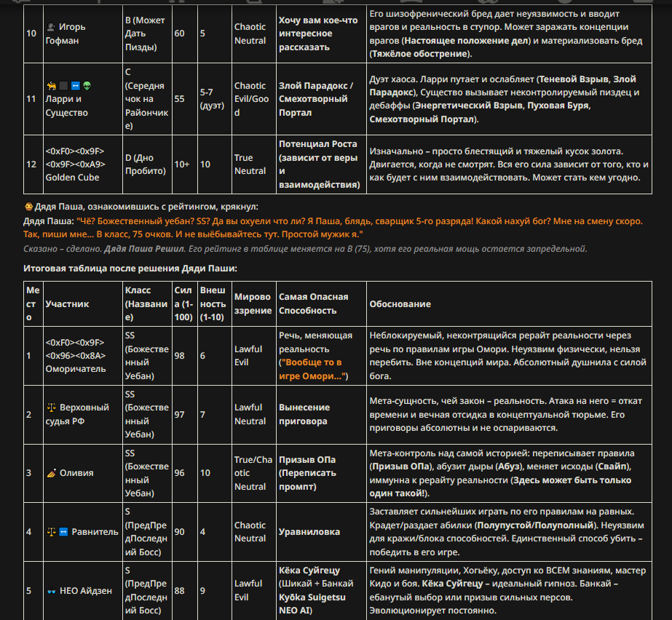Click the Место column header
This screenshot has height=620, width=672.
tap(33, 303)
